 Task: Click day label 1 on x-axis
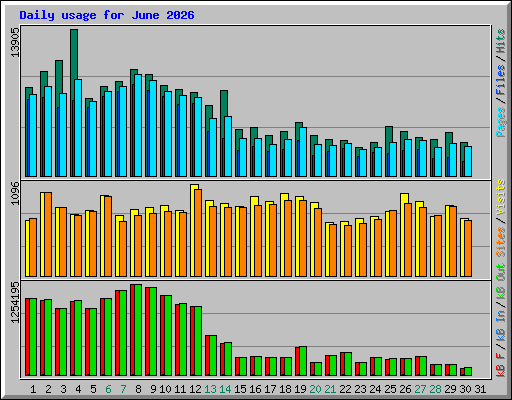click(x=33, y=389)
